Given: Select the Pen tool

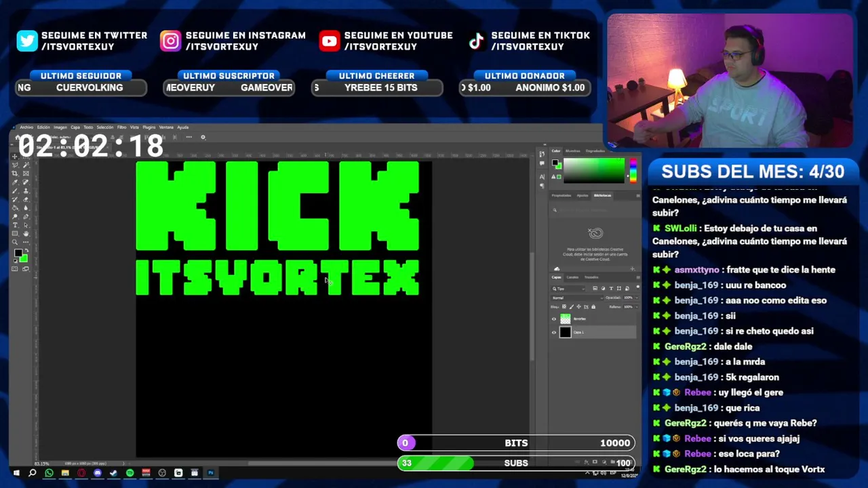Looking at the screenshot, I should [x=26, y=217].
